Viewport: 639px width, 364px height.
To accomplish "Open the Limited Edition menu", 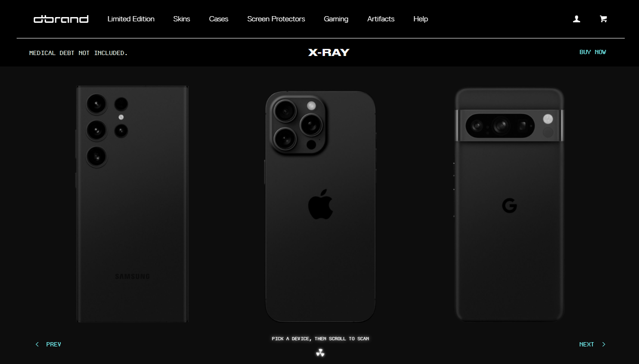I will point(131,19).
